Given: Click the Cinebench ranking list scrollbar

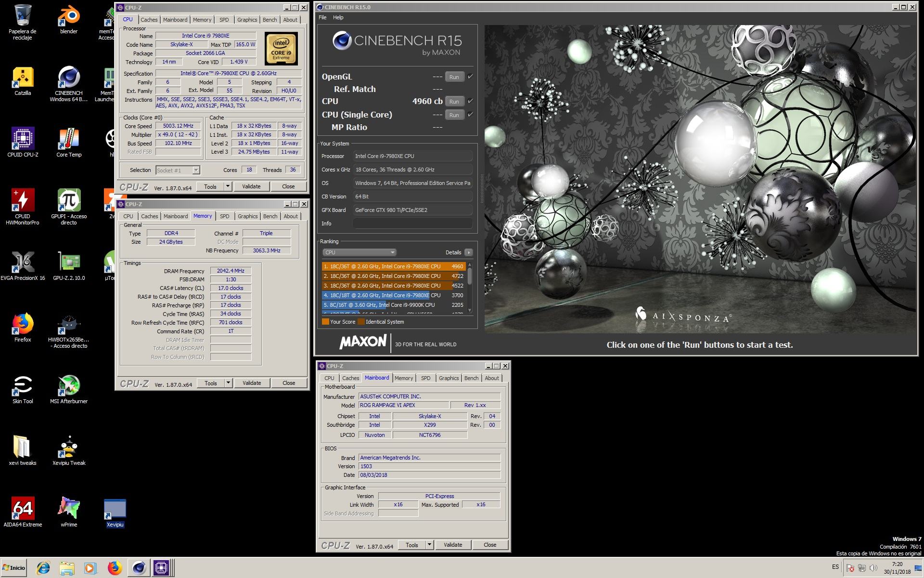Looking at the screenshot, I should (x=470, y=277).
